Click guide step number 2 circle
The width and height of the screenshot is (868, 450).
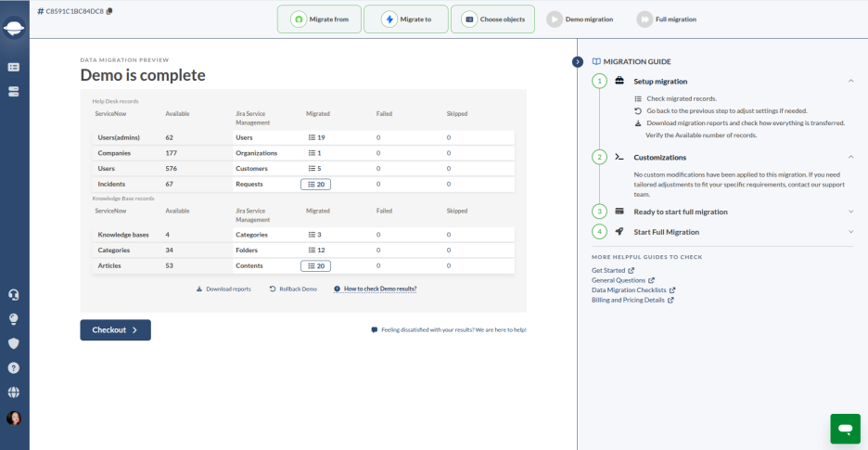[599, 158]
